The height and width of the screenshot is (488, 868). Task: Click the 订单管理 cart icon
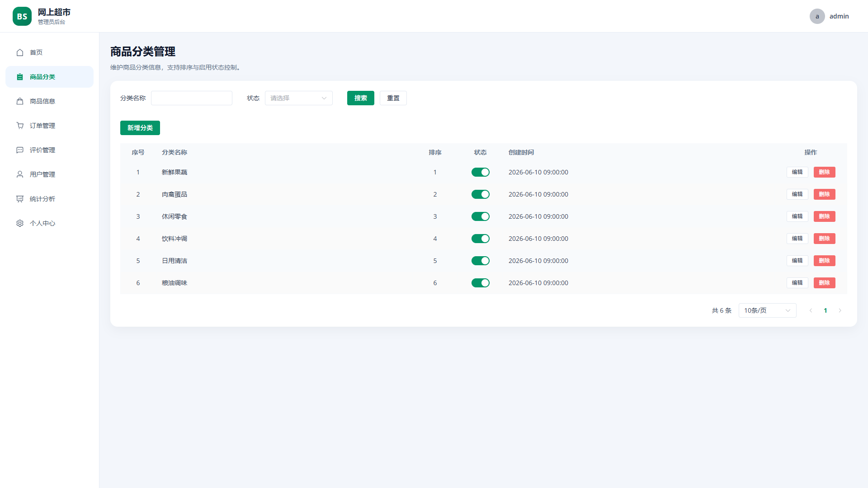coord(20,126)
